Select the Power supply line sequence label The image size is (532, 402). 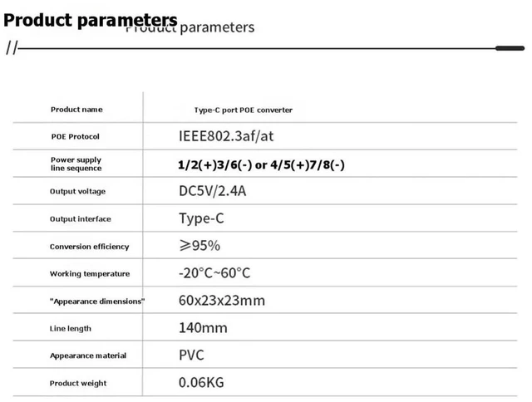click(76, 164)
